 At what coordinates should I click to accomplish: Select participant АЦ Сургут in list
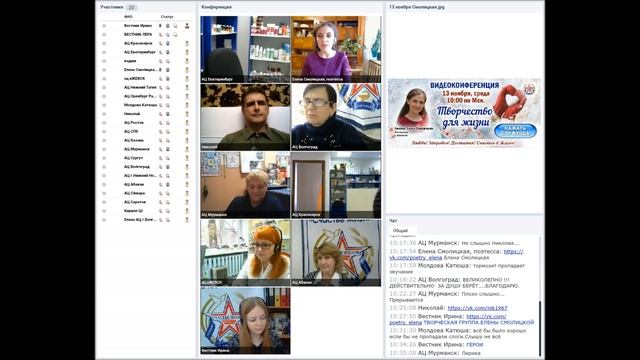[x=133, y=158]
